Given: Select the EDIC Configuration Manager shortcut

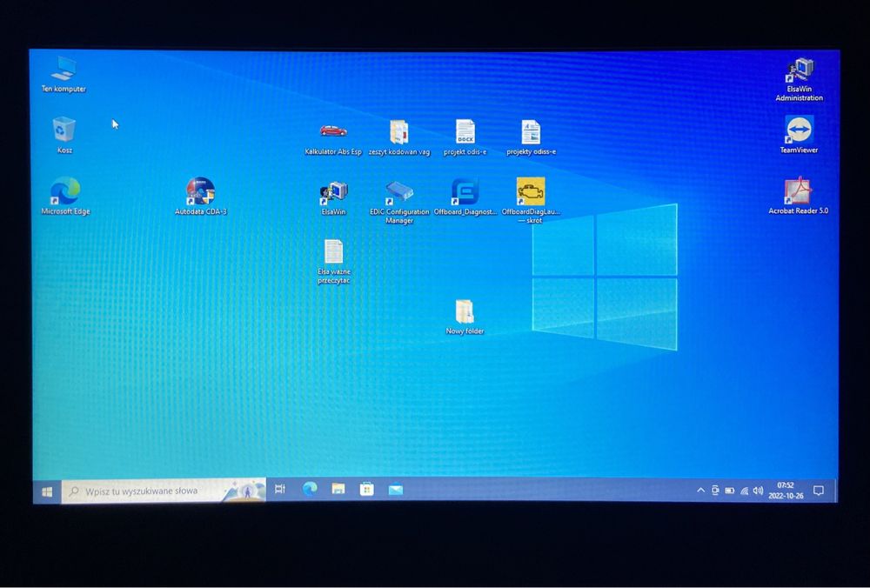Looking at the screenshot, I should point(399,202).
